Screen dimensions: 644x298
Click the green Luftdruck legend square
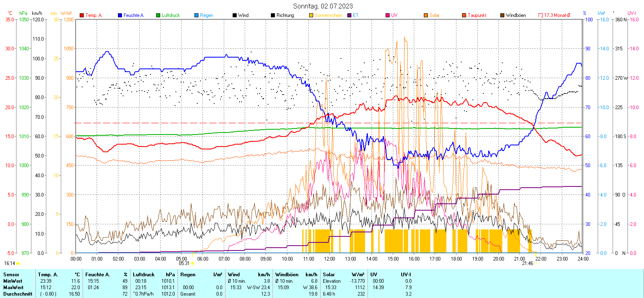point(158,15)
